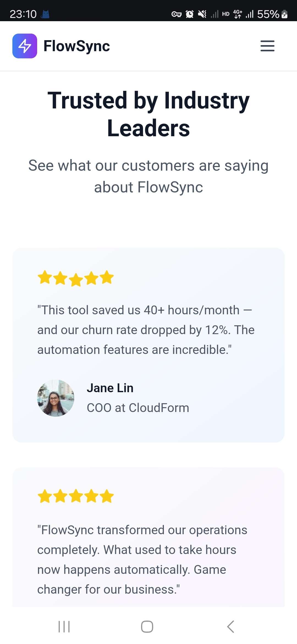
Task: Click COO at CloudForm subtitle
Action: 138,408
